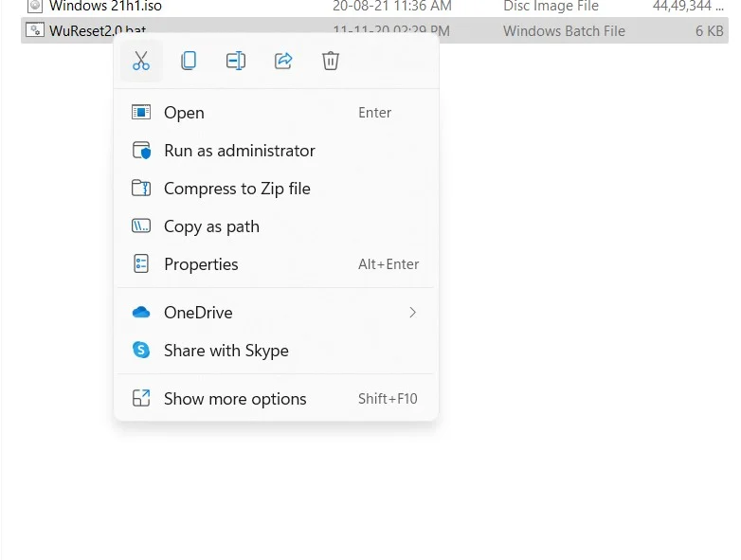Select the WuReset2.0.bat file name

click(x=98, y=30)
